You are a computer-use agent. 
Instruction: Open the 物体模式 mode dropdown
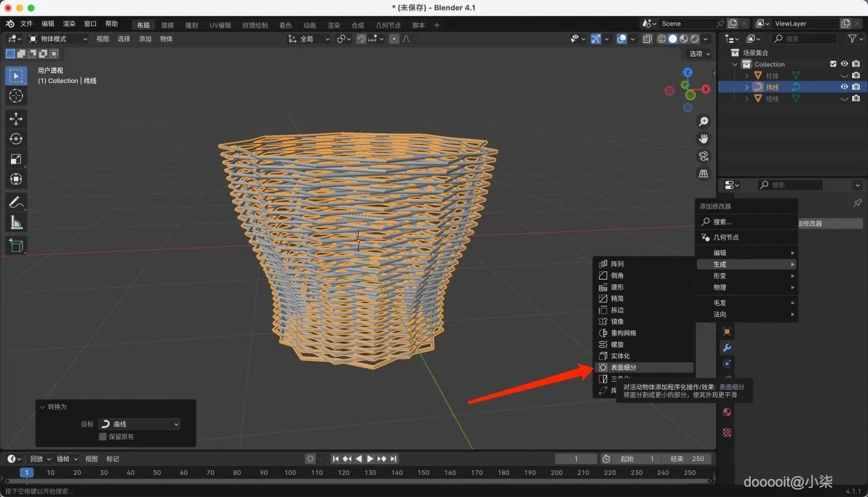click(x=58, y=39)
